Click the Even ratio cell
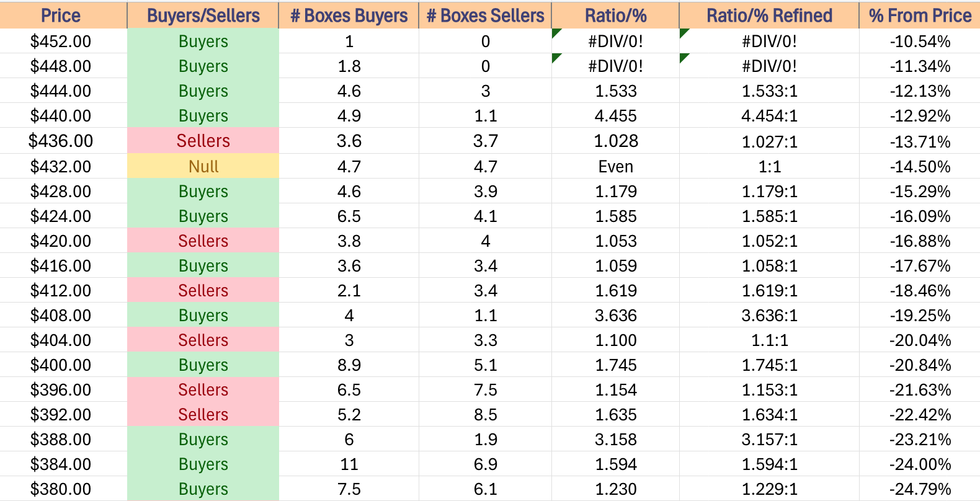This screenshot has height=501, width=980. (616, 167)
